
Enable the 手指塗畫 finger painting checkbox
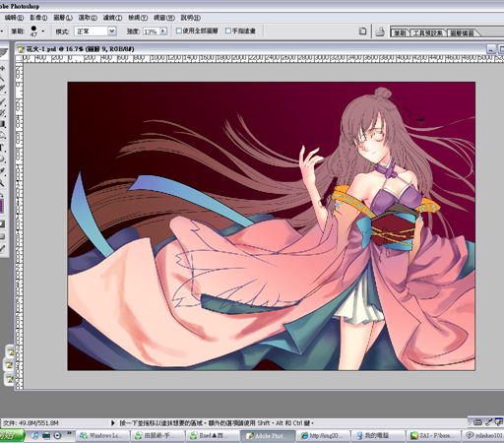(228, 31)
